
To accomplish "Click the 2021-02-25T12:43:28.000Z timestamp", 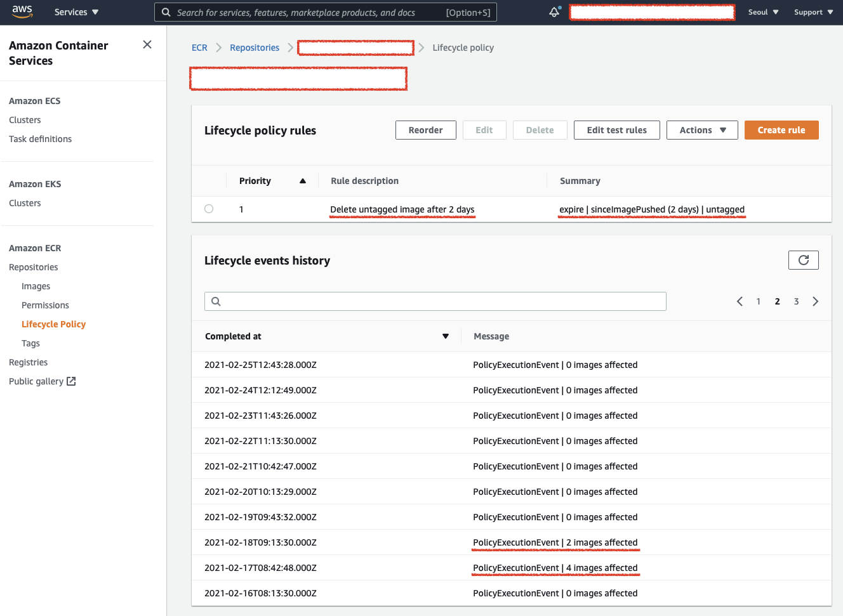I will 260,365.
